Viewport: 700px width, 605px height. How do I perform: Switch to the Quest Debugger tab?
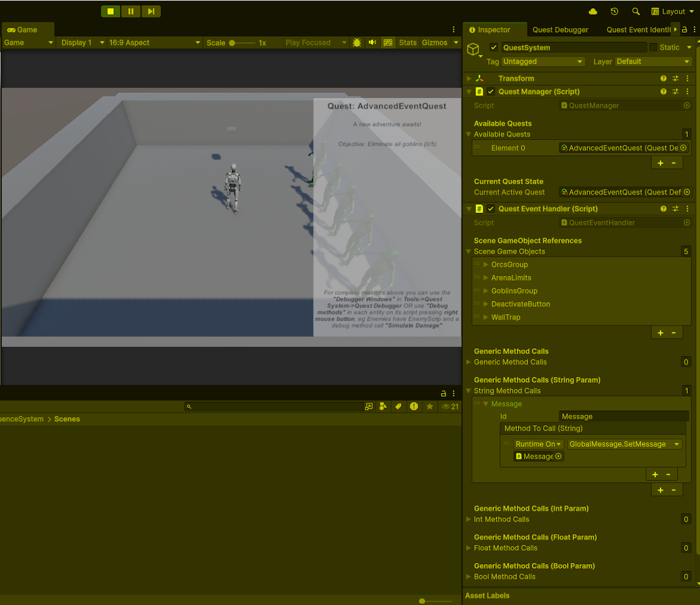[x=560, y=29]
